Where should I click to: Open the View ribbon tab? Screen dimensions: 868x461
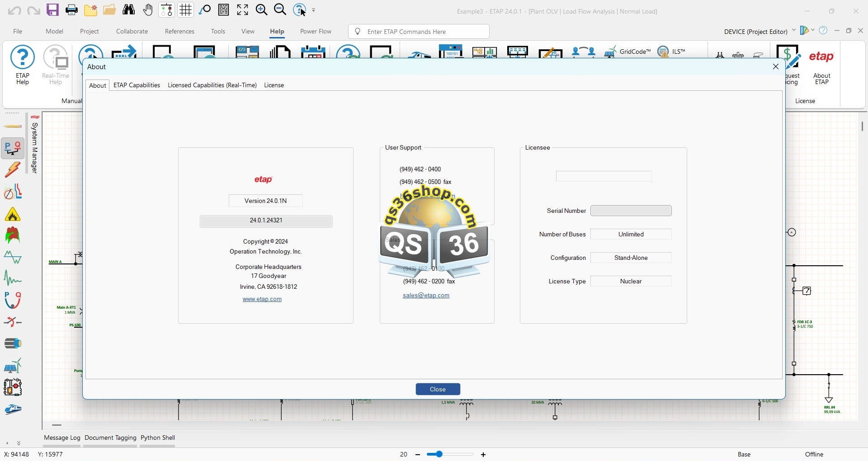248,31
